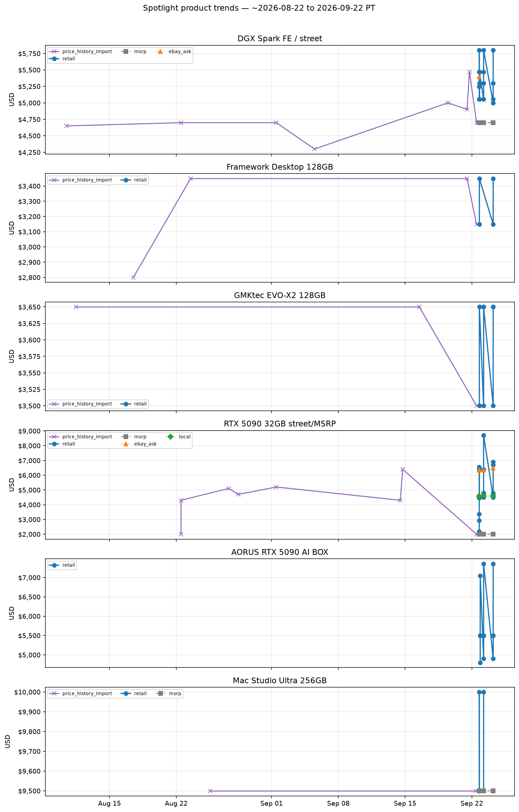Click 'retail' in the GMKtec EVO-X2 legend
519x812 pixels.
pyautogui.click(x=140, y=404)
